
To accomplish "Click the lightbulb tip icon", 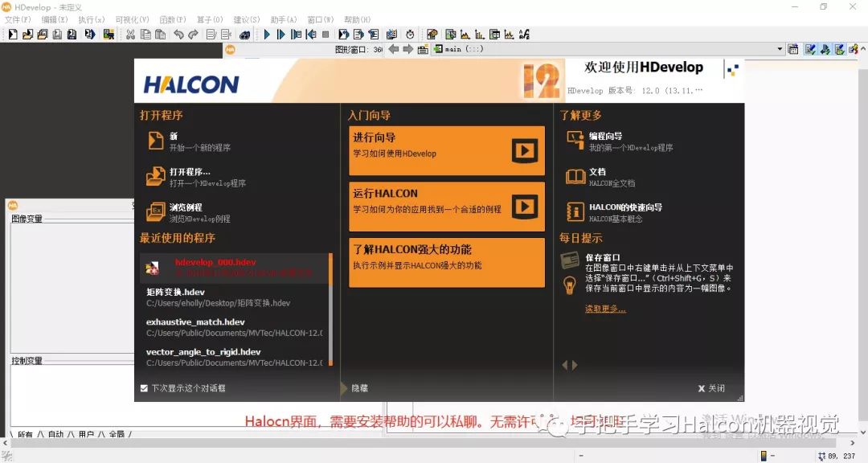I will [x=569, y=285].
